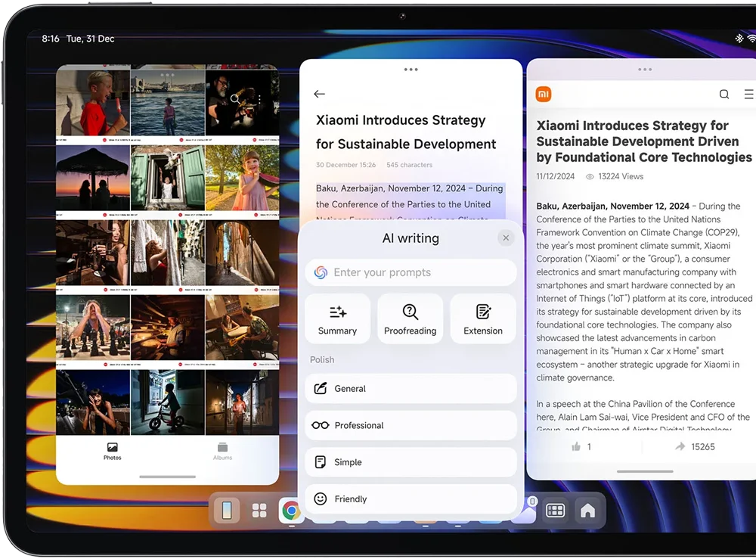Open photo of bearded man in dark
Viewport: 756px width, 559px height.
[x=242, y=102]
